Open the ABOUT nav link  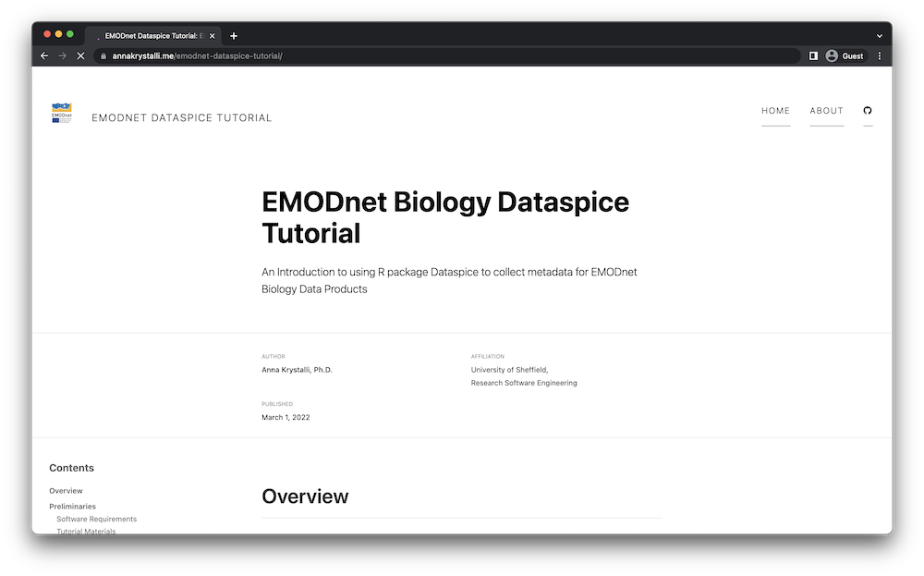[x=826, y=111]
